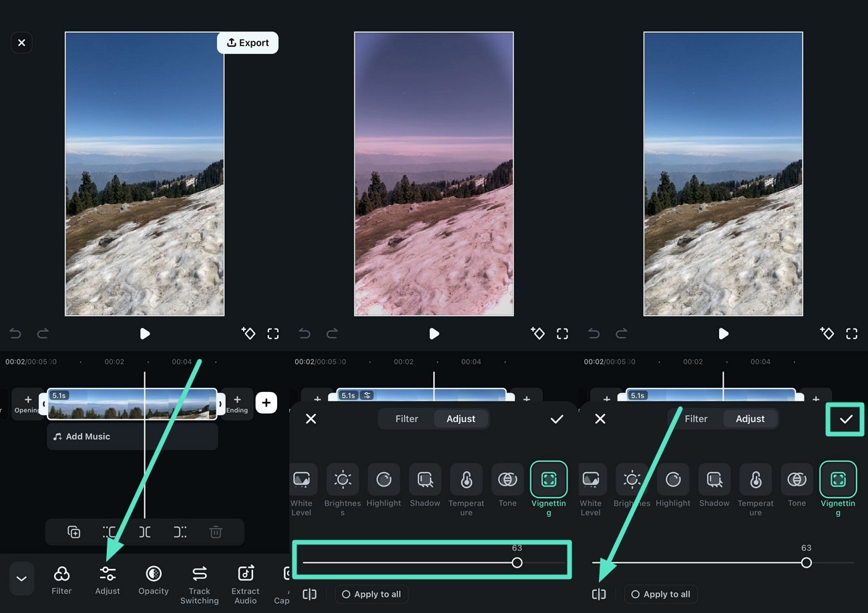The height and width of the screenshot is (613, 868).
Task: Play the preview in middle screen
Action: pyautogui.click(x=434, y=333)
